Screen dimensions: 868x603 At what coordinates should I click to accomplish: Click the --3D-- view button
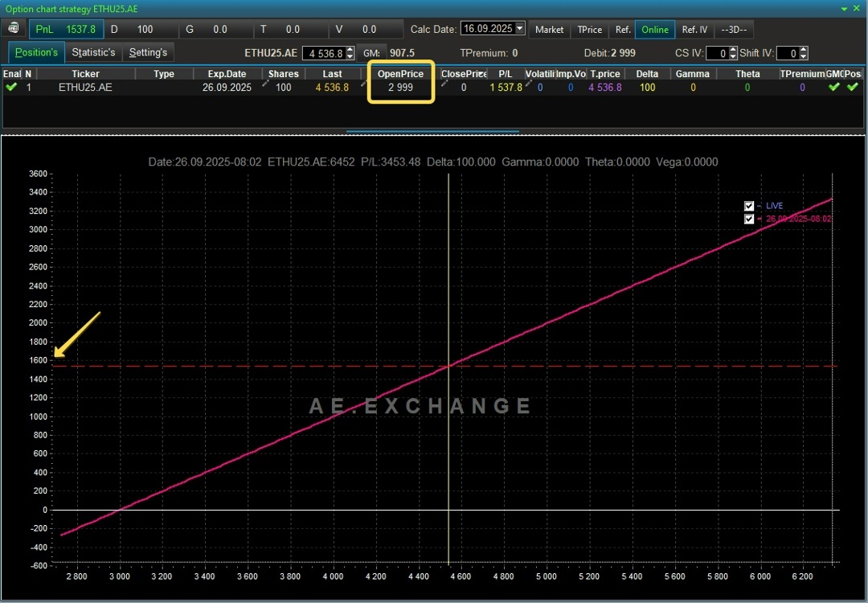(x=734, y=30)
